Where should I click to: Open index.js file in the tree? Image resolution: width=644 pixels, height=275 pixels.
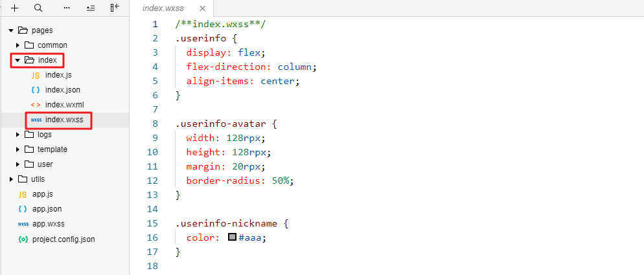pyautogui.click(x=58, y=75)
